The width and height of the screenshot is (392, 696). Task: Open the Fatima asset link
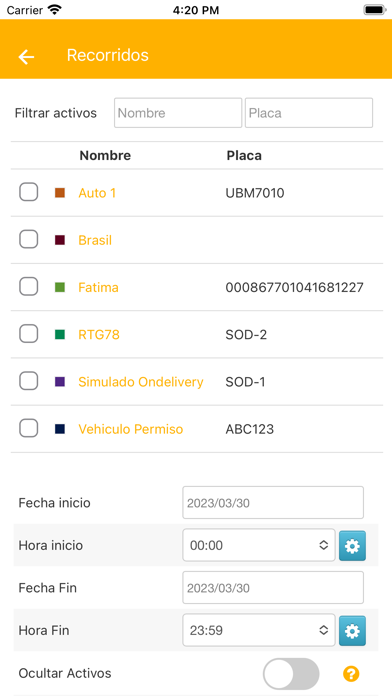[x=99, y=287]
